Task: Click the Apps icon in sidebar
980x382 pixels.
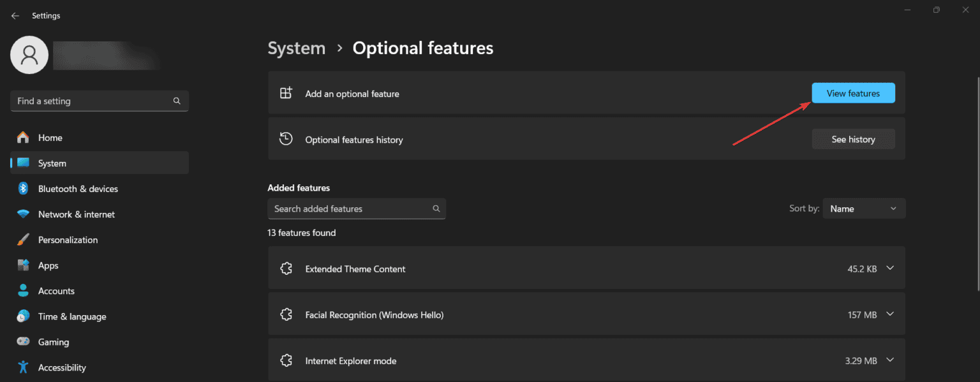Action: tap(24, 265)
